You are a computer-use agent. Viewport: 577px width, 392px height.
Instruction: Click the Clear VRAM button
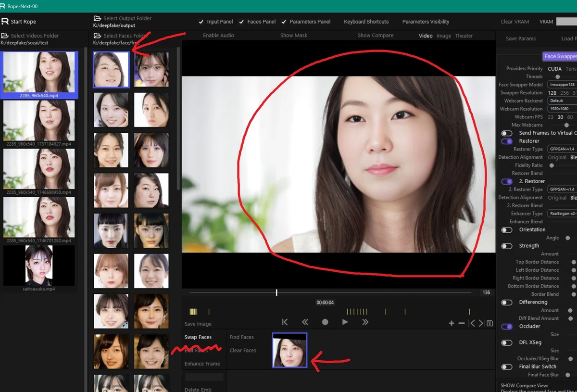point(514,22)
